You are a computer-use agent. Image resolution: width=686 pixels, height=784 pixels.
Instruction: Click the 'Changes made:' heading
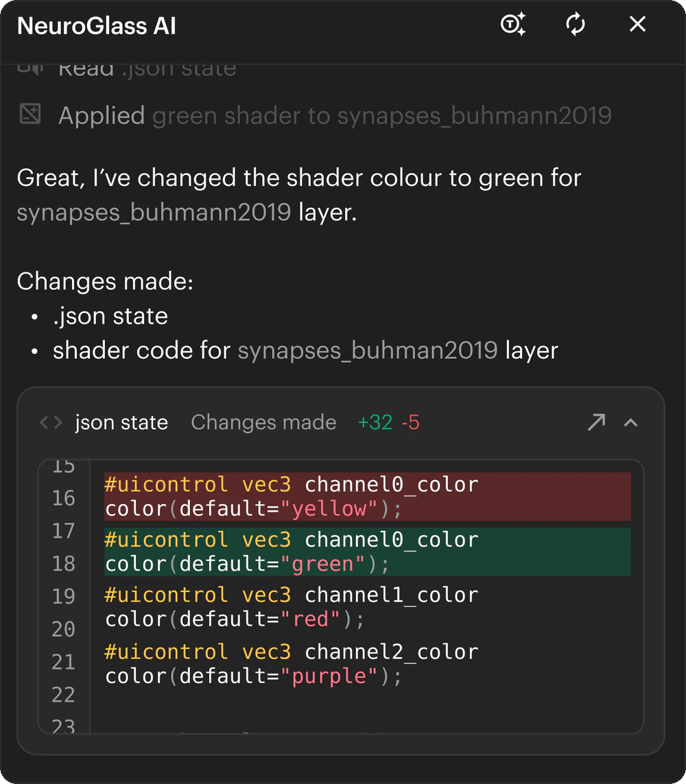pos(105,281)
